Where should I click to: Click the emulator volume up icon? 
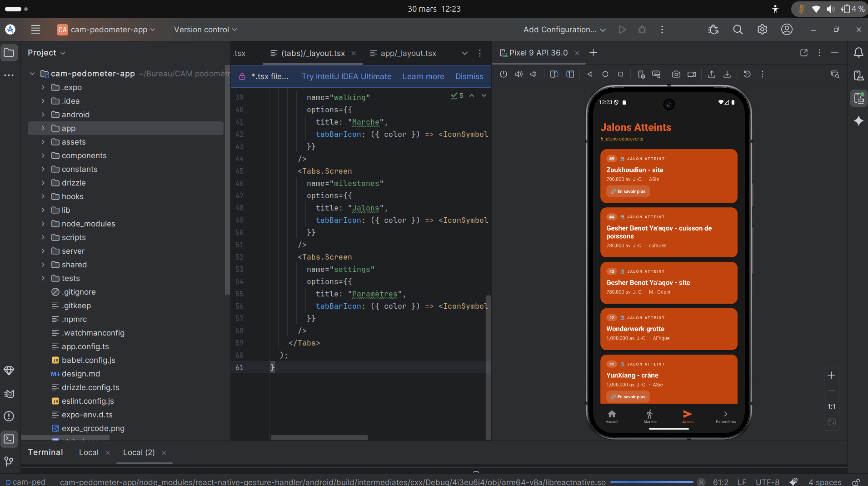coord(519,74)
